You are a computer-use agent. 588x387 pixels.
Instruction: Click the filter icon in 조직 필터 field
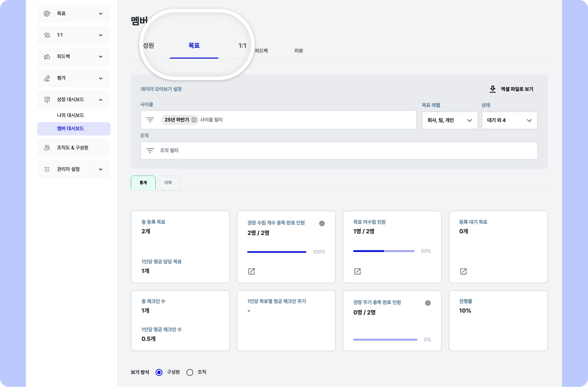point(150,150)
